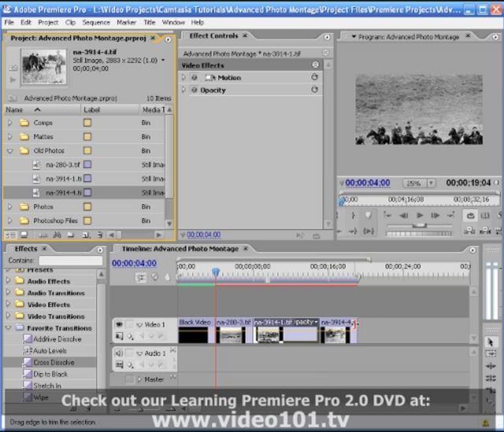The width and height of the screenshot is (504, 432).
Task: Expand the Video Effects folder
Action: click(x=8, y=305)
